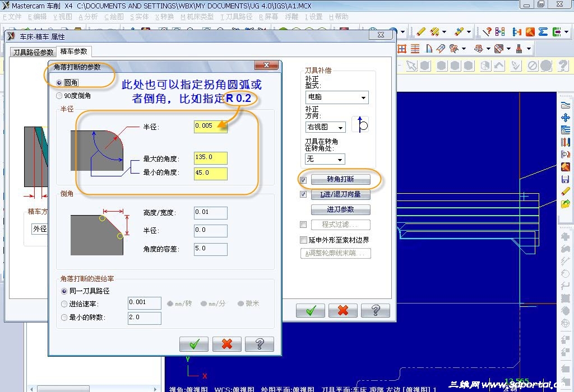Click the 转角打断 button
The image size is (574, 392).
[x=340, y=179]
